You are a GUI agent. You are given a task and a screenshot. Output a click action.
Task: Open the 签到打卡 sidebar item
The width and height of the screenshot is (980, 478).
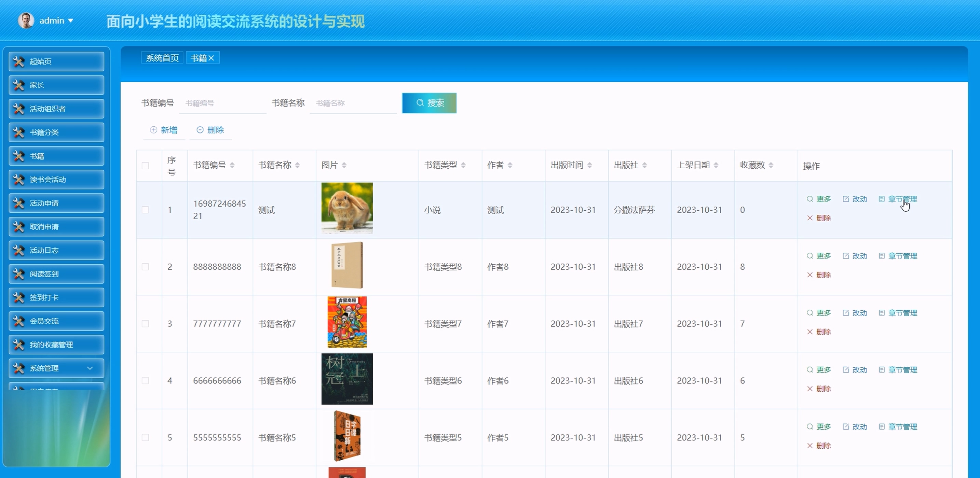click(56, 297)
